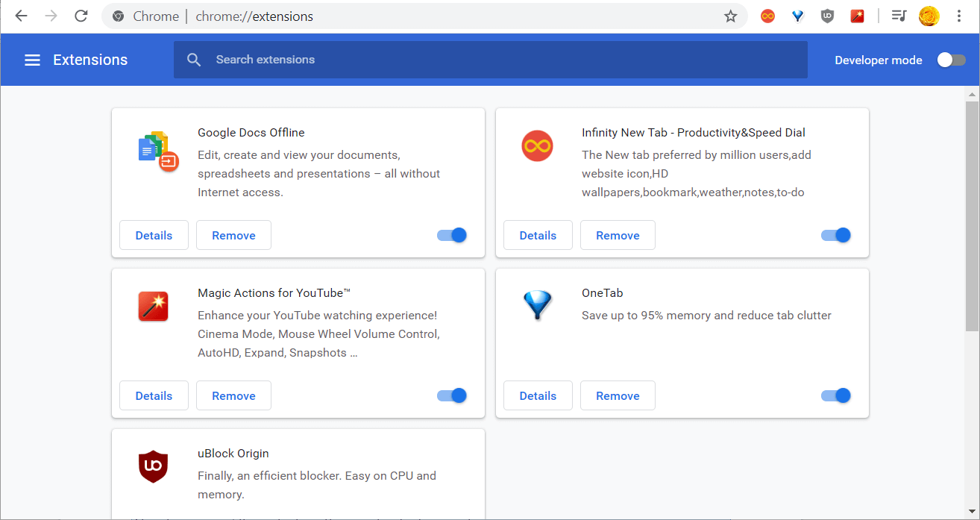Click the "Developer mode" label

click(879, 60)
